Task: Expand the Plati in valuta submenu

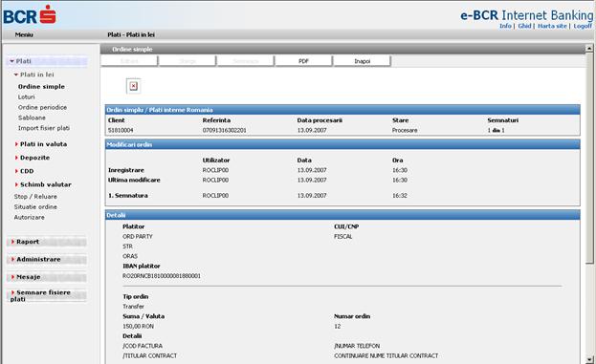Action: point(41,144)
